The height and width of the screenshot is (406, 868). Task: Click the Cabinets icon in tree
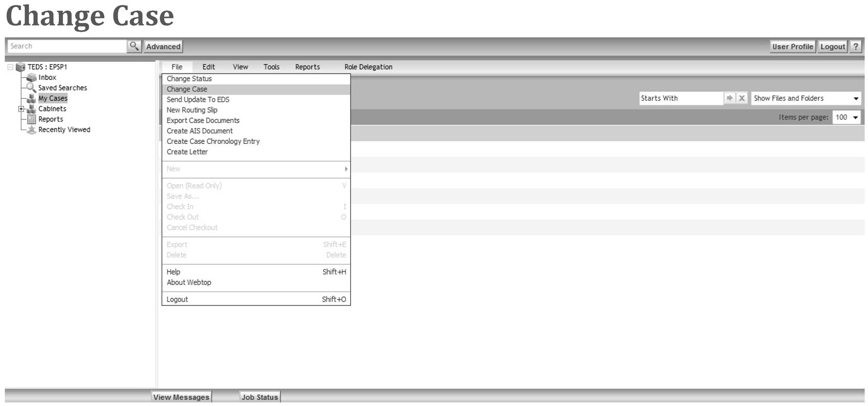[x=31, y=109]
